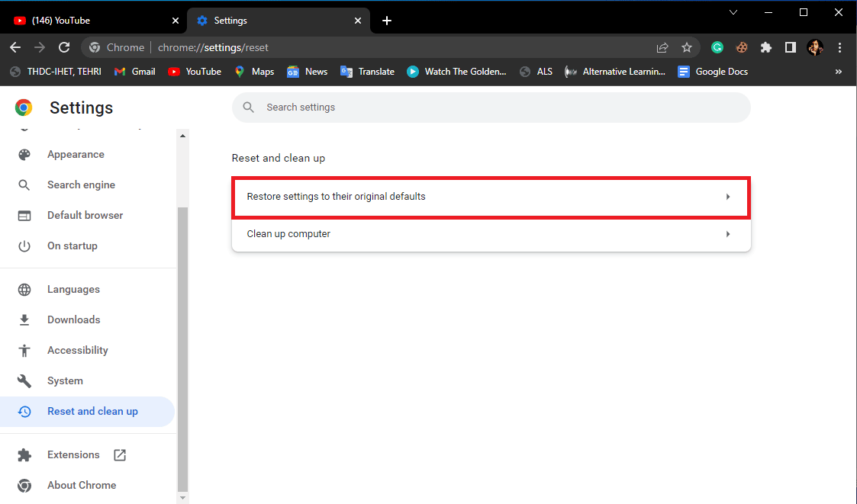Click the sidebar scrollbar down arrow
The image size is (857, 504).
click(x=182, y=498)
